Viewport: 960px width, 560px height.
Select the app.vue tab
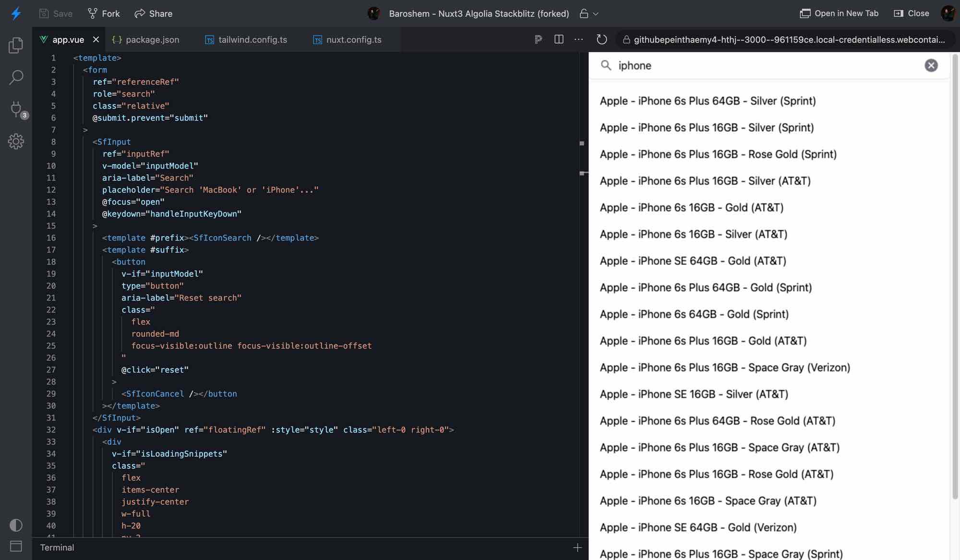tap(68, 39)
